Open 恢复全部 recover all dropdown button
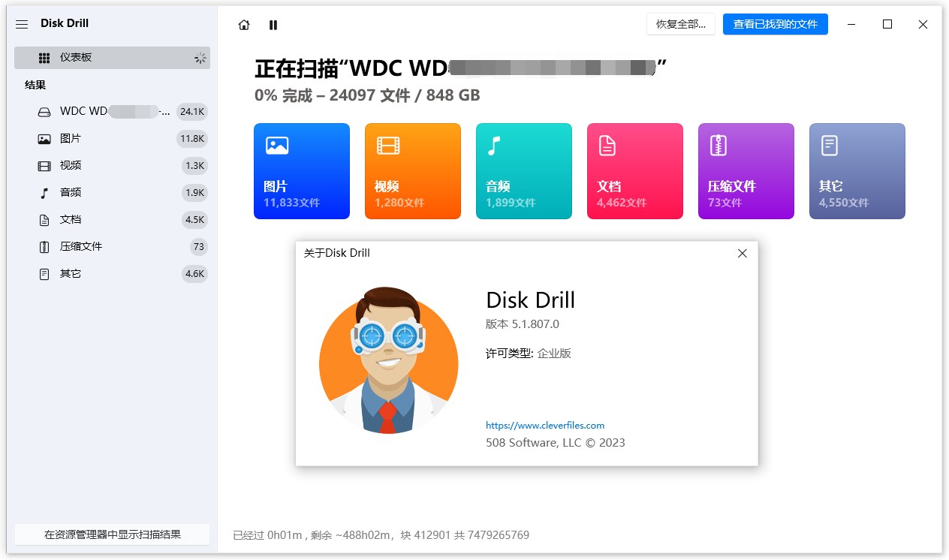The width and height of the screenshot is (949, 560). 680,24
